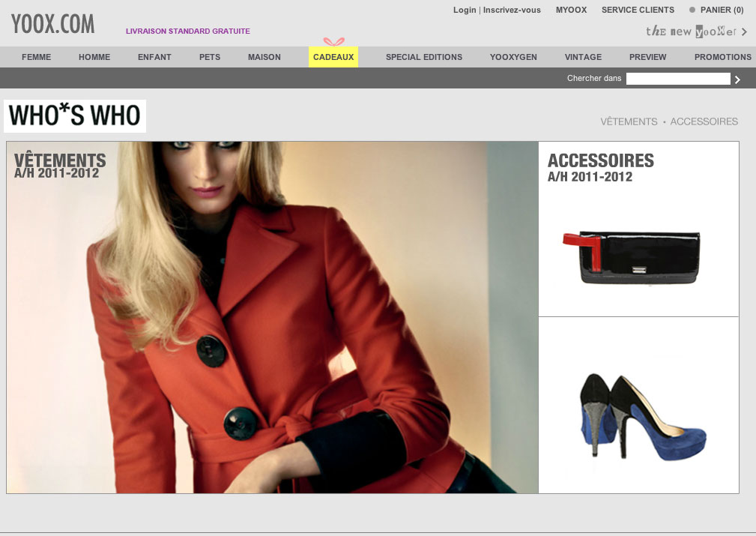Open the black and red clutch image
Image resolution: width=756 pixels, height=536 pixels.
[x=632, y=258]
